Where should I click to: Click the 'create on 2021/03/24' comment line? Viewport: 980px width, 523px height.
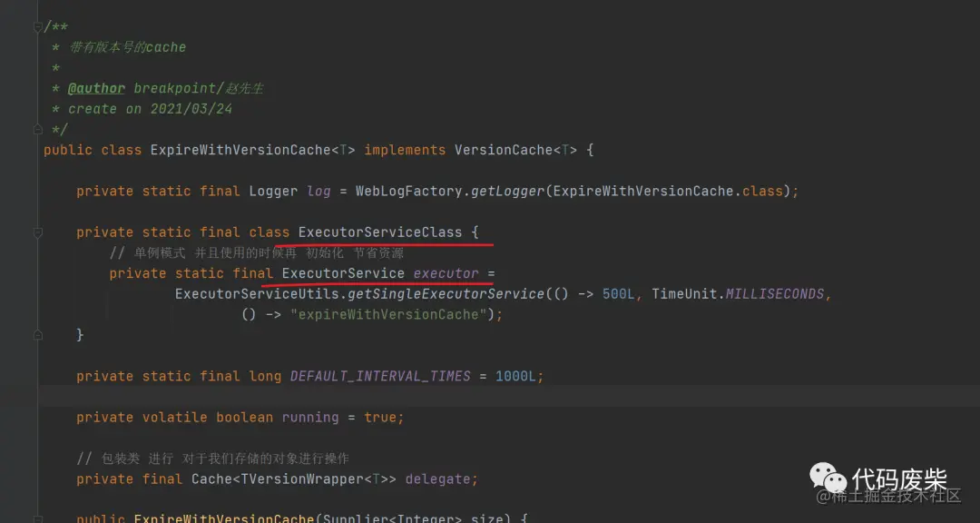pos(150,109)
